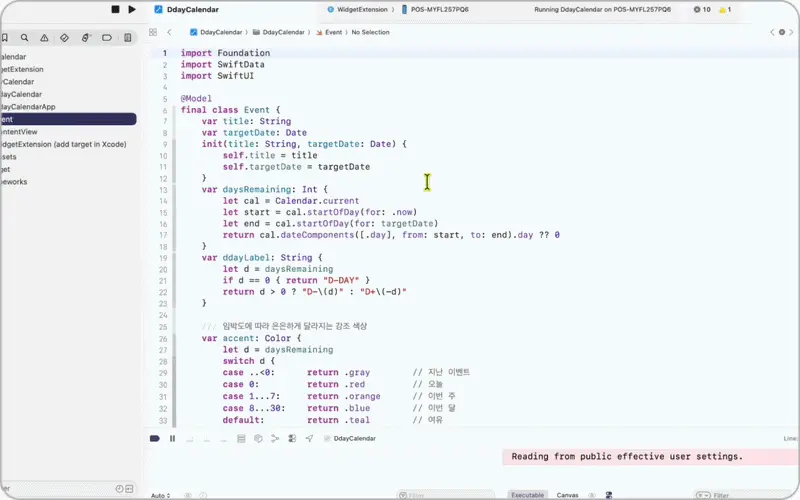Click the Step Into debug button
This screenshot has height=500, width=800.
207,439
